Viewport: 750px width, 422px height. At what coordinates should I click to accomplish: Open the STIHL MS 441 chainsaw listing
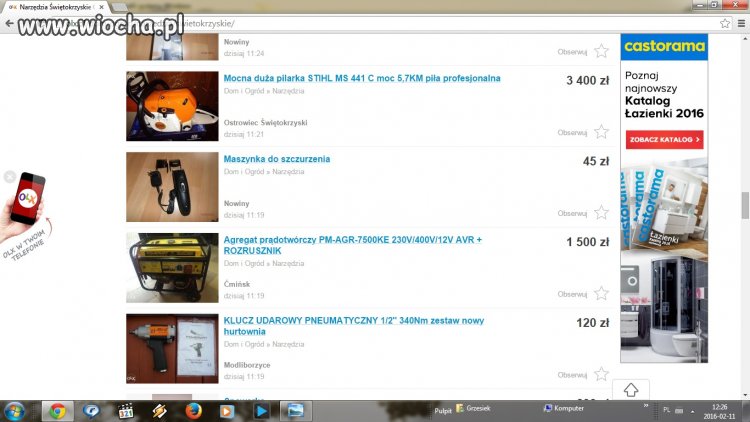point(362,78)
